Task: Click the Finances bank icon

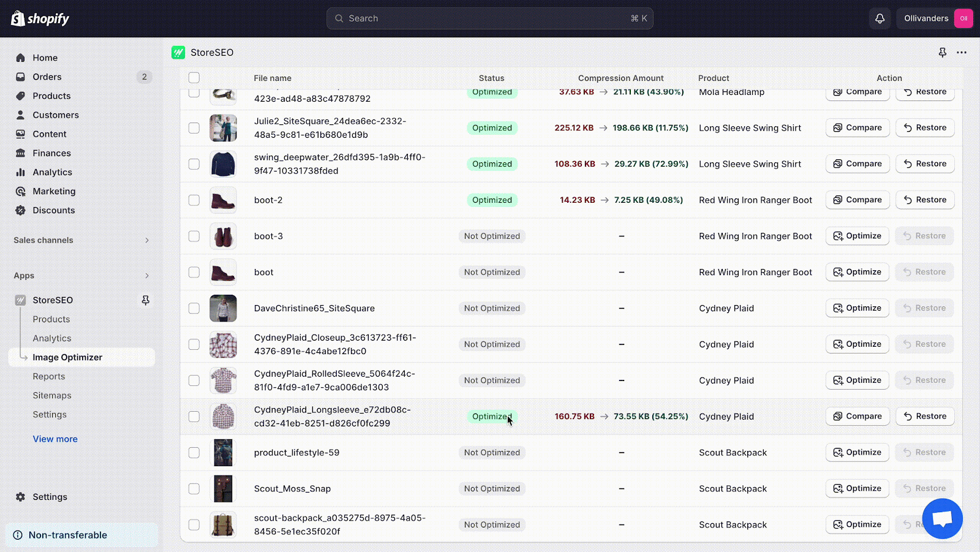Action: [x=21, y=153]
